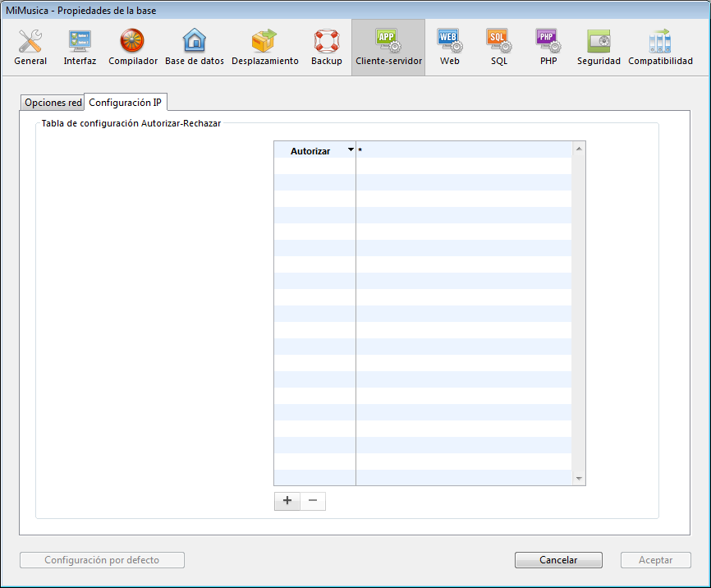Screen dimensions: 711x588
Task: Open the General settings page
Action: pyautogui.click(x=30, y=47)
